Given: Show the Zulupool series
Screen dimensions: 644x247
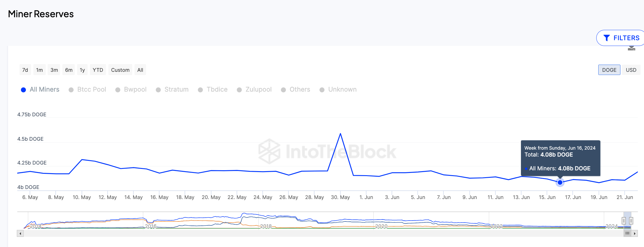Looking at the screenshot, I should pyautogui.click(x=254, y=90).
